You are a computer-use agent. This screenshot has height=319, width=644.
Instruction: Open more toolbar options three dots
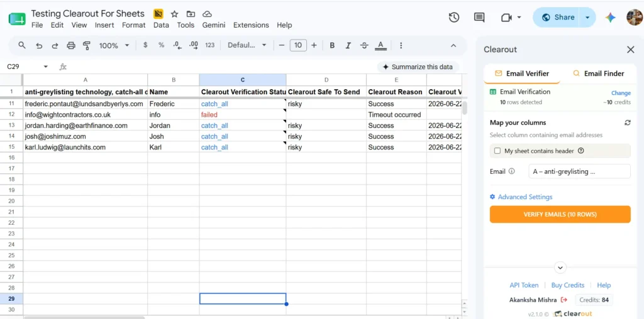tap(401, 45)
